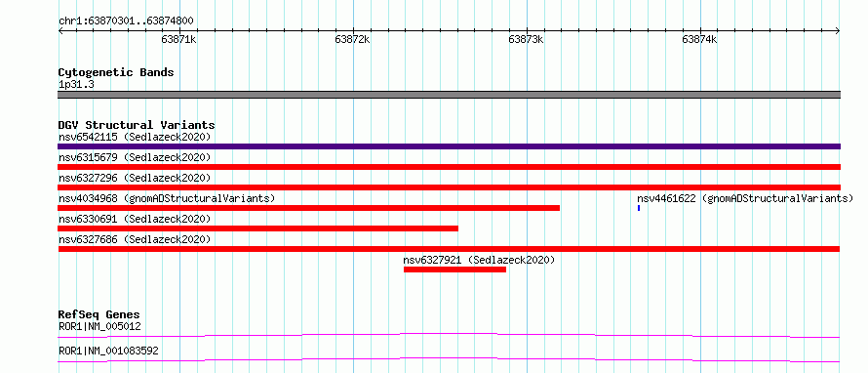Screen dimensions: 868x373
Task: Select the nsv6315679 red variant bar
Action: click(x=449, y=167)
